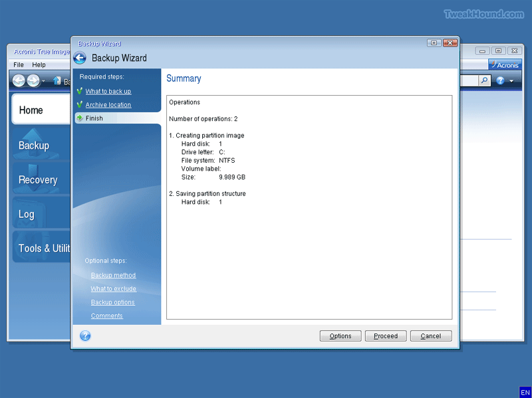
Task: Go to the 'What to back up' step
Action: (x=108, y=91)
